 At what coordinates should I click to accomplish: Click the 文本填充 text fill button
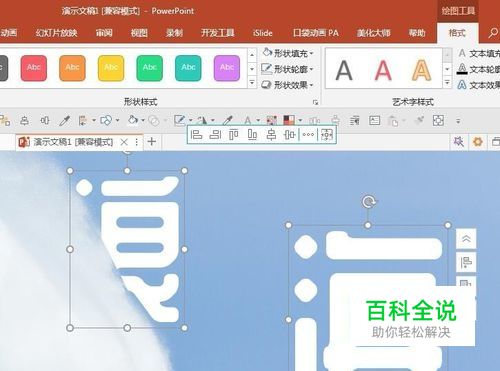(479, 53)
